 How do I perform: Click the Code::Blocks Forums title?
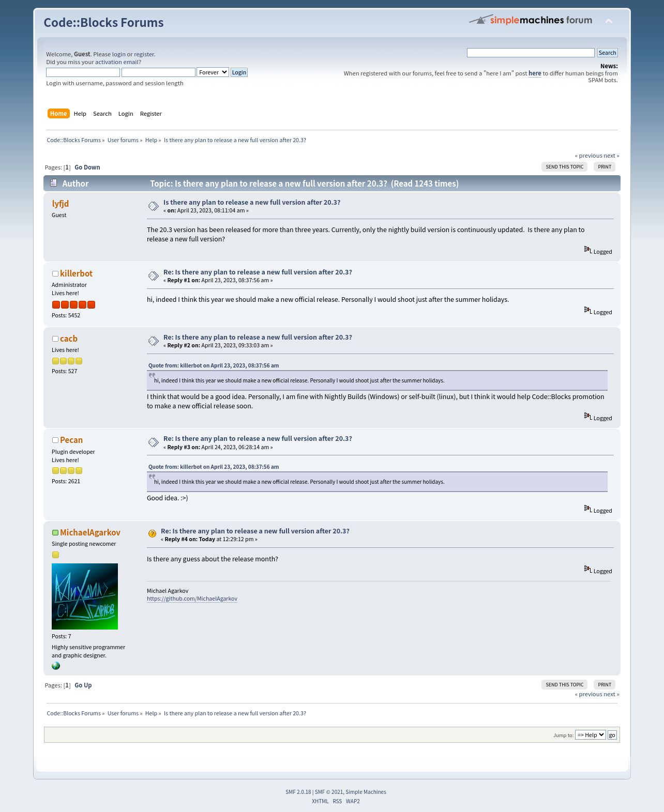103,22
